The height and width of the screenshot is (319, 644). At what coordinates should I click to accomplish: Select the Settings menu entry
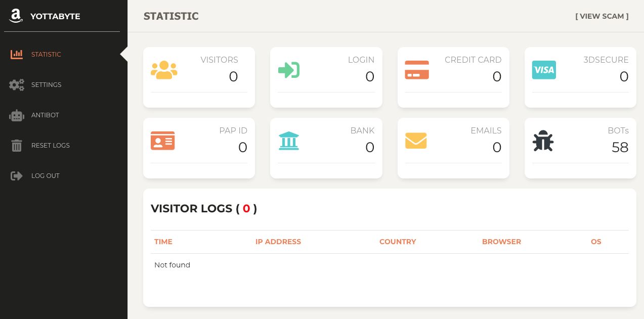pyautogui.click(x=46, y=85)
